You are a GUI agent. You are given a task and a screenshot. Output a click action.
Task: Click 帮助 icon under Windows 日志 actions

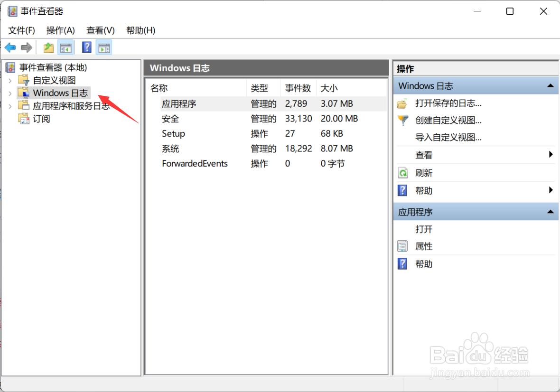coord(402,191)
